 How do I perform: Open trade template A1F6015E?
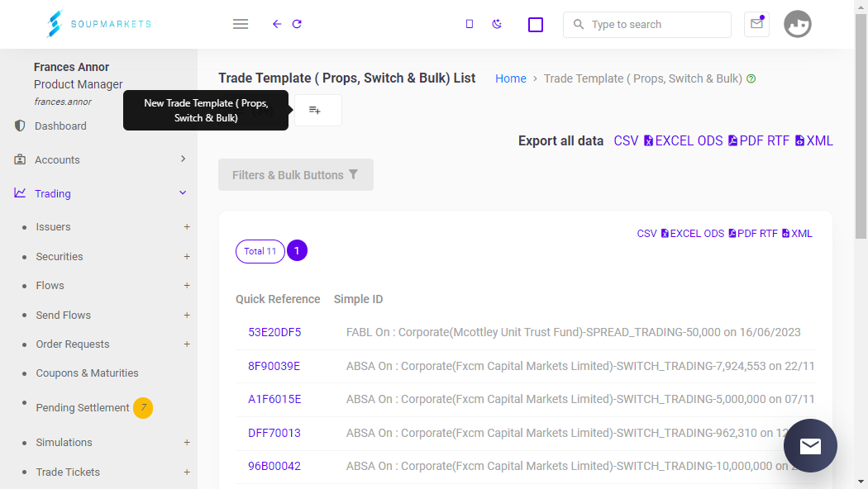point(274,400)
